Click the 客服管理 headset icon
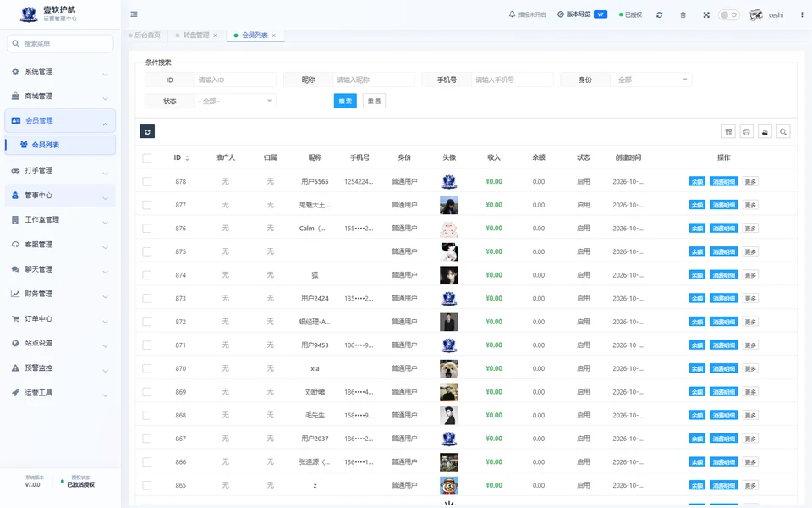The image size is (812, 508). (x=15, y=245)
